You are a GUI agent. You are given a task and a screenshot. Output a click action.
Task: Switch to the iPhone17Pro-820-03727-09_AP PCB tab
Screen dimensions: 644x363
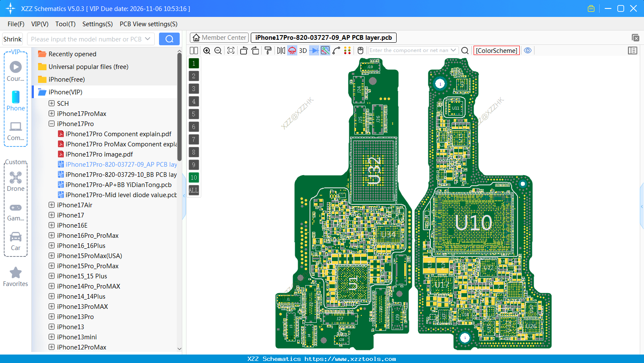point(323,38)
